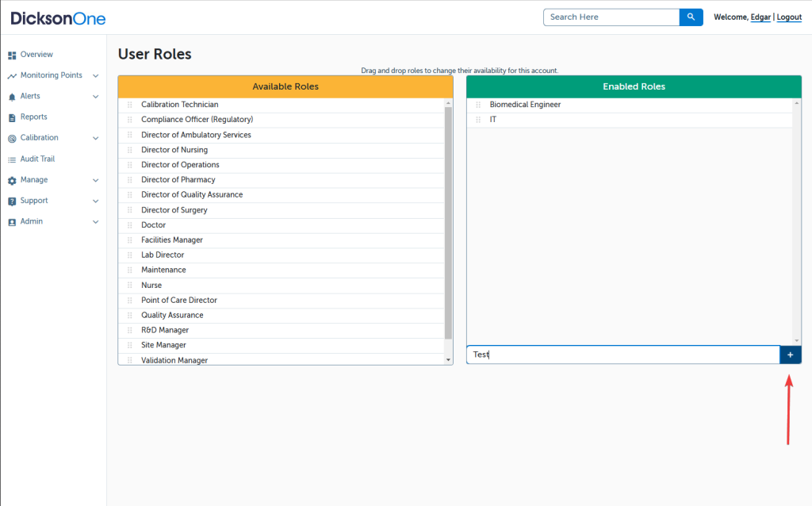The image size is (812, 506).
Task: Open the Audit Trail page
Action: [x=37, y=159]
